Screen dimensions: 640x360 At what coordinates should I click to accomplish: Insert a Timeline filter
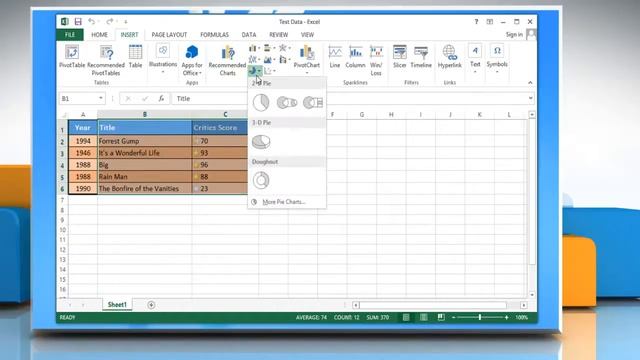(x=421, y=57)
